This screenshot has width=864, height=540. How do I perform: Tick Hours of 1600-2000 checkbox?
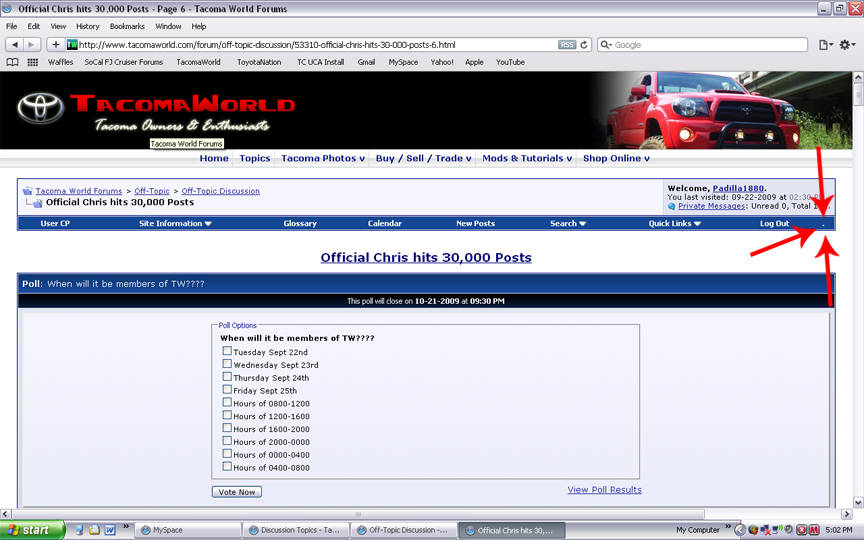click(x=227, y=428)
